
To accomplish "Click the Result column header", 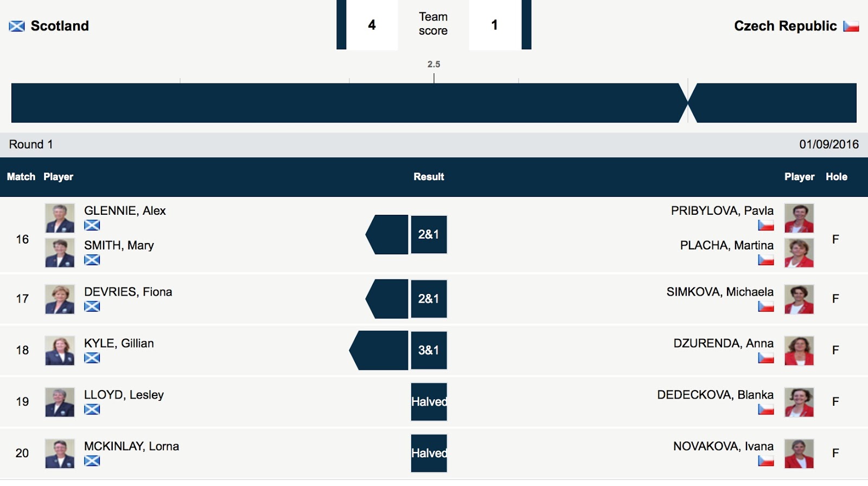I will (429, 177).
